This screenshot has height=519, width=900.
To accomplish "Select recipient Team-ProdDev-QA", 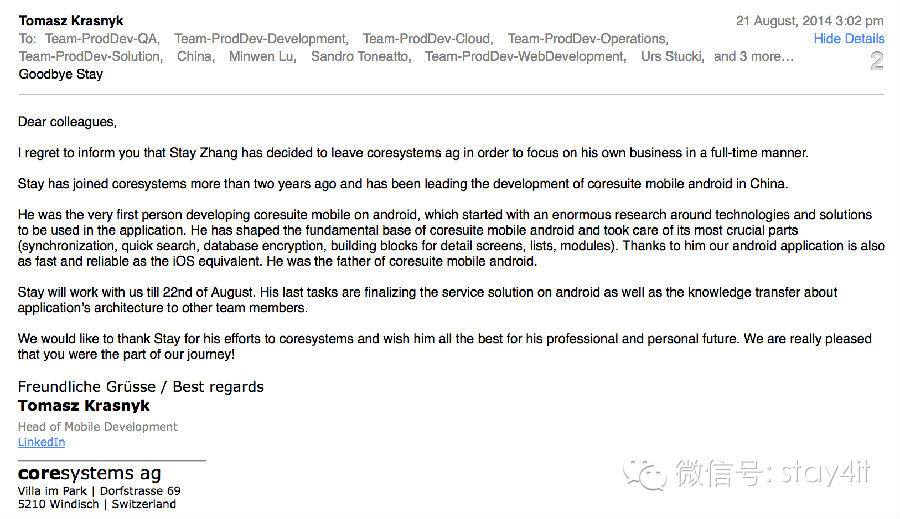I will pyautogui.click(x=101, y=38).
